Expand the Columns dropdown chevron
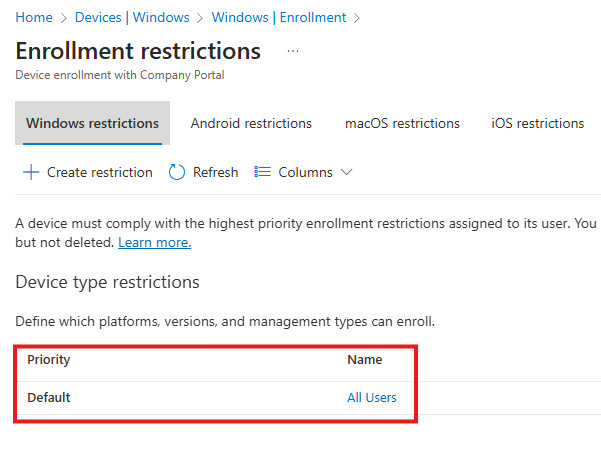 tap(347, 172)
